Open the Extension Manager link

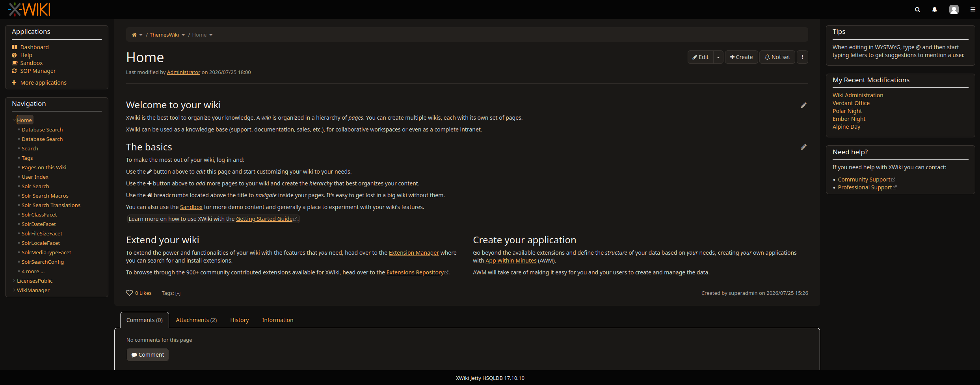point(414,253)
